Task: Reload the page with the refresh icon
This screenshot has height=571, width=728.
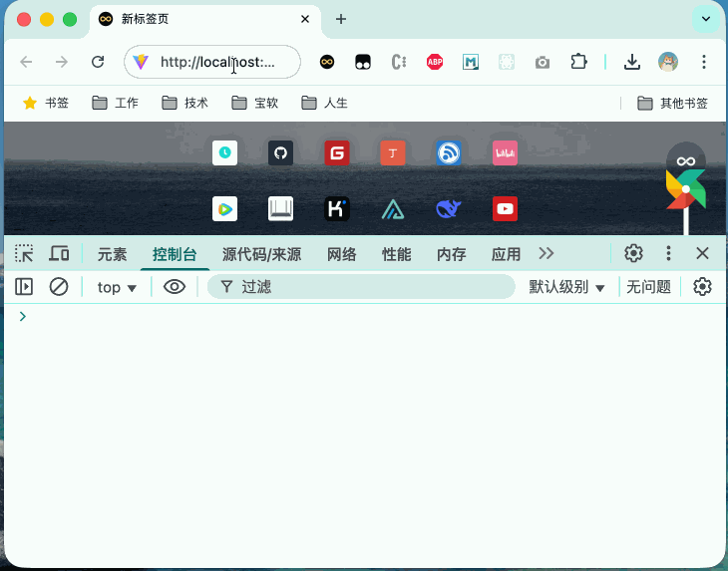Action: [x=98, y=62]
